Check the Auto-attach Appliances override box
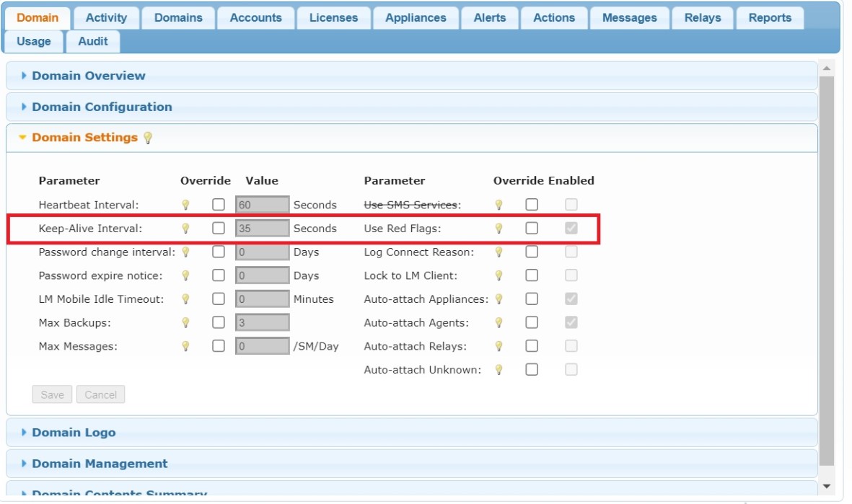 pyautogui.click(x=532, y=299)
